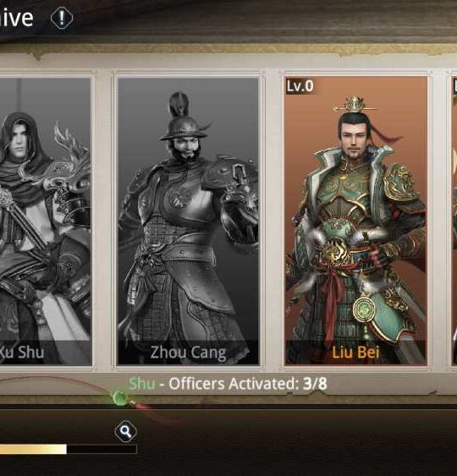Click the Officers Activated 3/8 counter
Viewport: 457px width, 476px height.
[248, 384]
